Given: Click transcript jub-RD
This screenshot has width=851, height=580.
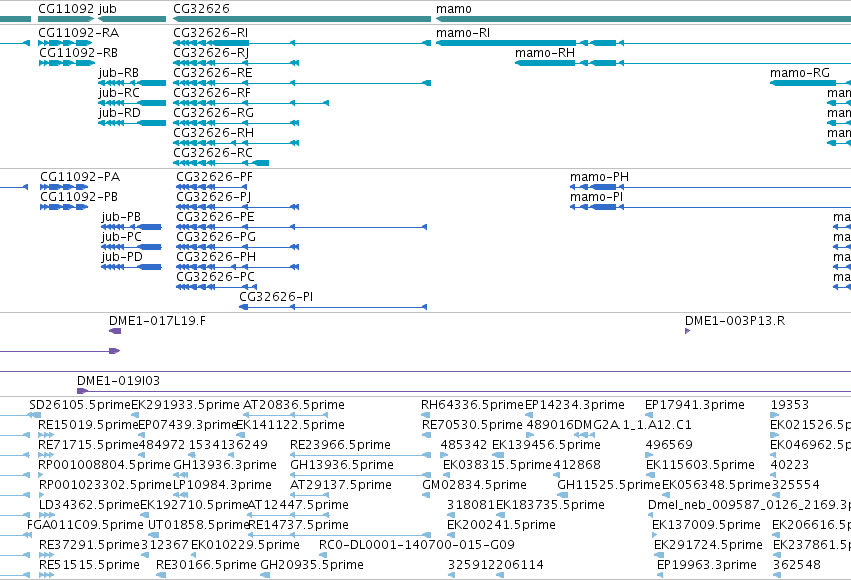Looking at the screenshot, I should 119,113.
